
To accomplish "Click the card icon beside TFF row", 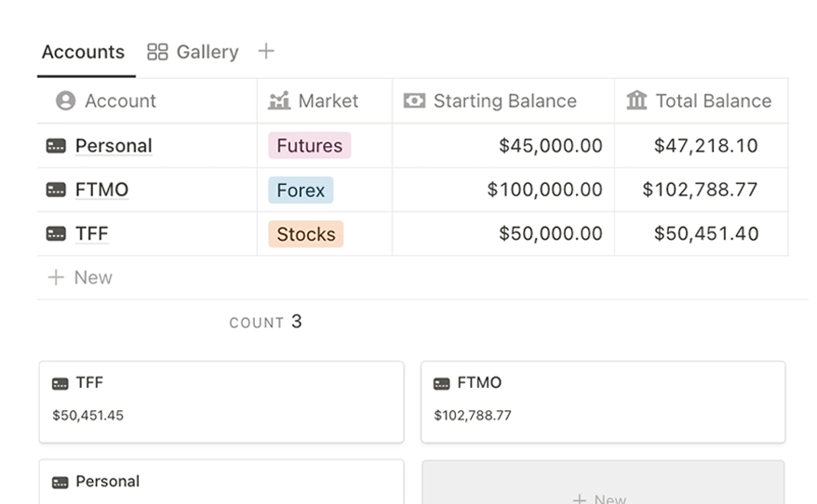I will tap(56, 233).
